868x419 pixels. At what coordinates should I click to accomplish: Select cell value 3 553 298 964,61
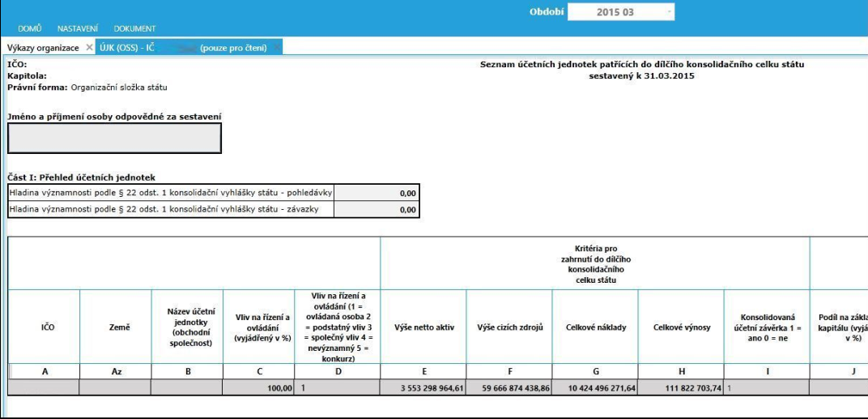tap(423, 388)
